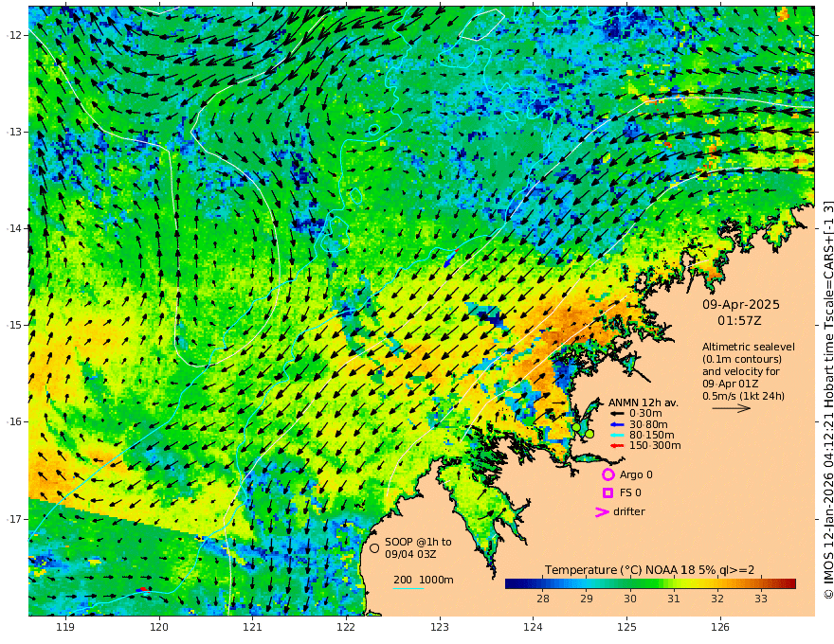Viewport: 834px width, 644px height.
Task: Click the 28 tick label on colorbar
Action: click(542, 599)
